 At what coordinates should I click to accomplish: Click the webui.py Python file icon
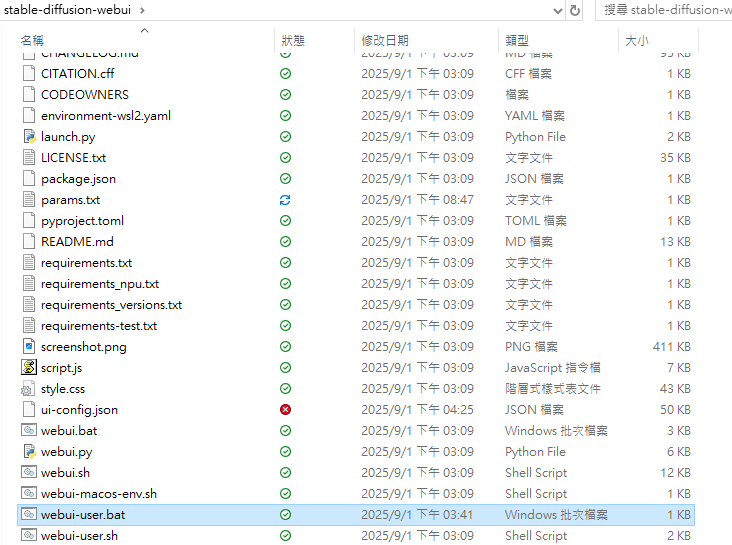tap(29, 452)
